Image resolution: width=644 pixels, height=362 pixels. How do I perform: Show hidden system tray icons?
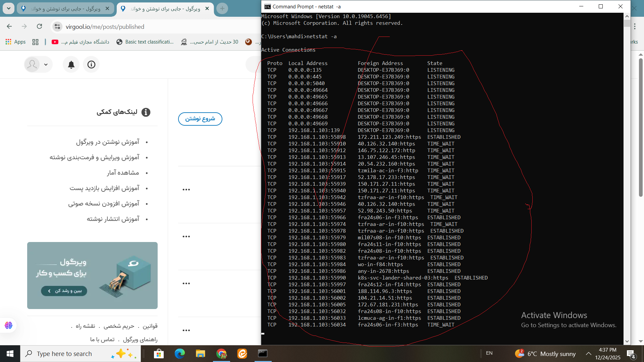click(x=588, y=354)
